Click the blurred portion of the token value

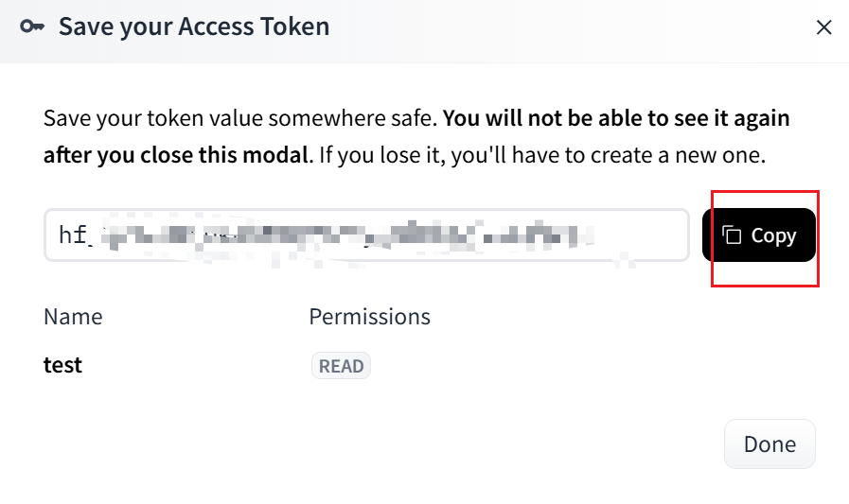350,235
